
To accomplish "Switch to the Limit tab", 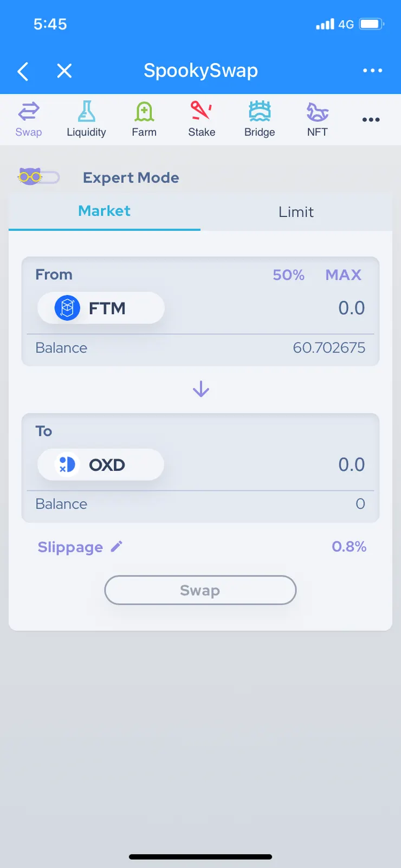I will tap(296, 212).
